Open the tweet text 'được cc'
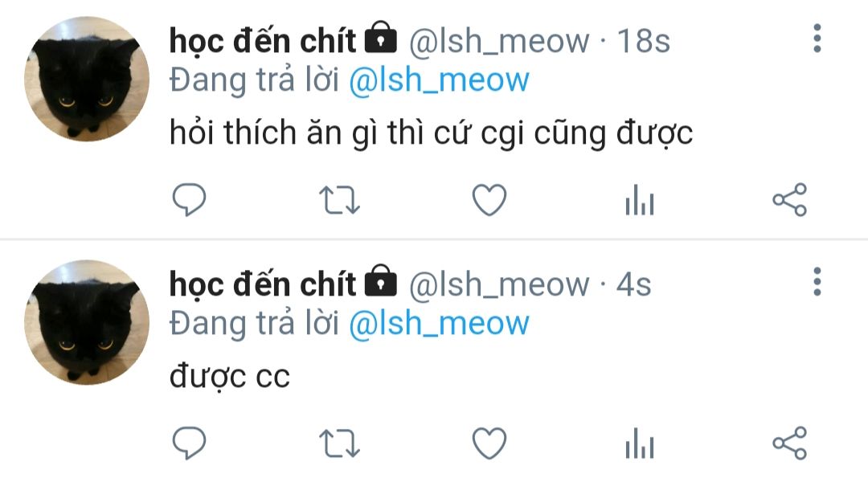868x478 pixels. (230, 377)
